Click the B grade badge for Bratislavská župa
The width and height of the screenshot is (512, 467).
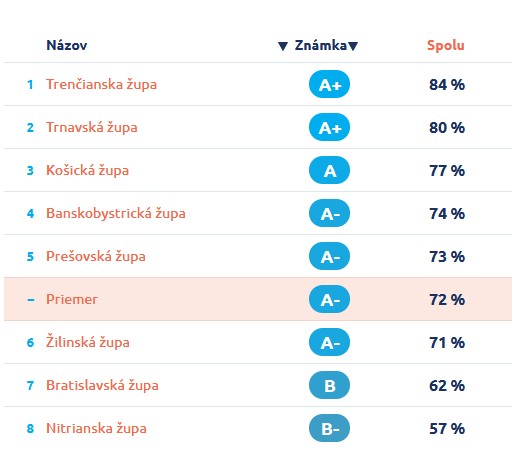coord(329,385)
